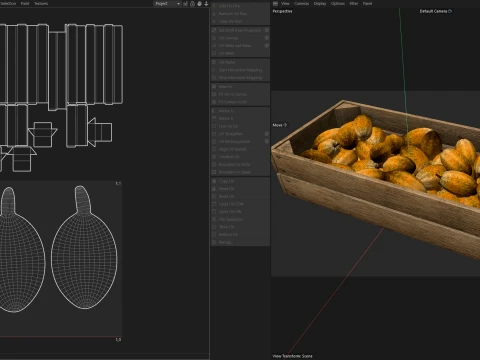Open the Textures menu in UV editor
The image size is (480, 360).
41,3
